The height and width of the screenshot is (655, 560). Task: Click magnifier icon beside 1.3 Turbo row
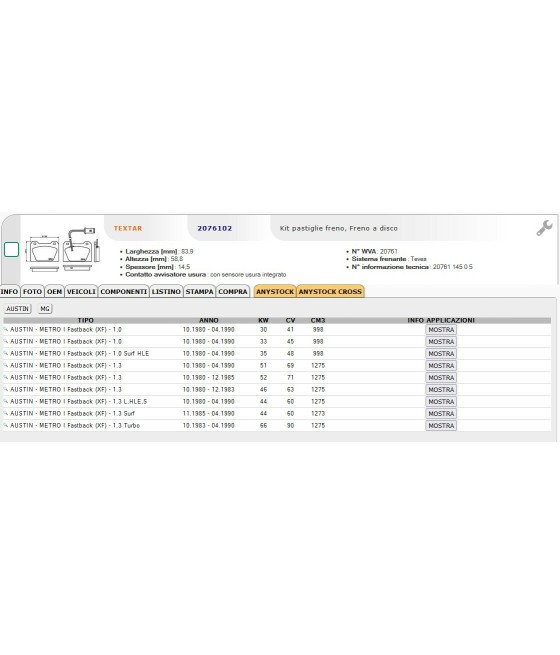click(6, 425)
